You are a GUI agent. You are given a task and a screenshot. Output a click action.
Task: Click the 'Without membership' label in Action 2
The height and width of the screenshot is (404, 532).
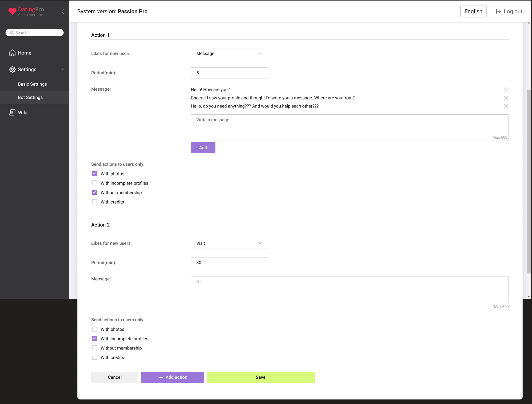pyautogui.click(x=121, y=348)
